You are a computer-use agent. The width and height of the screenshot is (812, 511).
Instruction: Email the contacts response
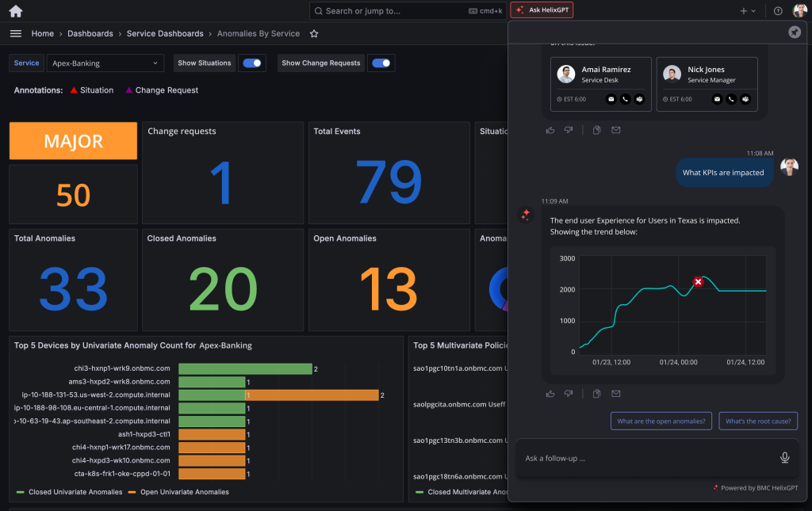(x=615, y=131)
